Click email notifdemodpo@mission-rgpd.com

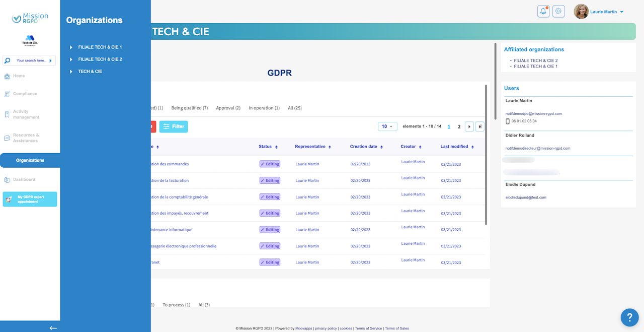534,114
